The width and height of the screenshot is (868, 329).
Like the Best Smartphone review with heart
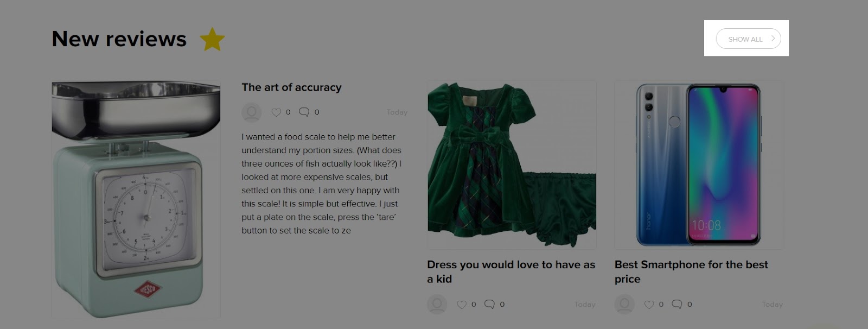tap(649, 305)
